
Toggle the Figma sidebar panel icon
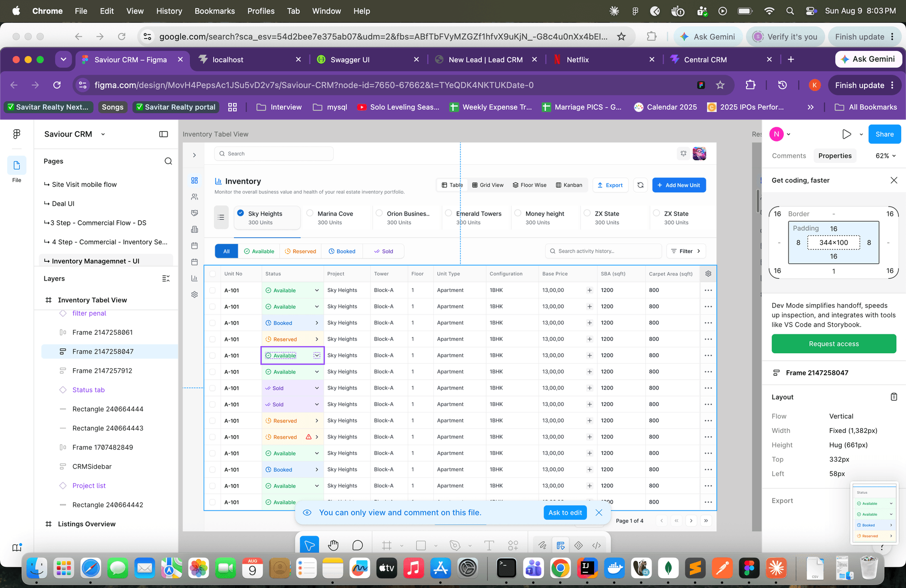[x=164, y=134]
